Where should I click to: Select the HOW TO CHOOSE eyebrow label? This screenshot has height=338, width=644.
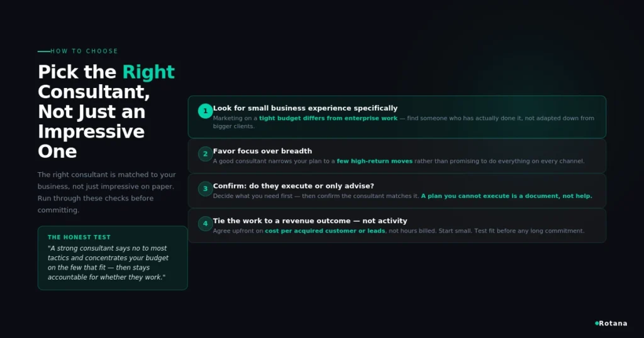coord(84,52)
